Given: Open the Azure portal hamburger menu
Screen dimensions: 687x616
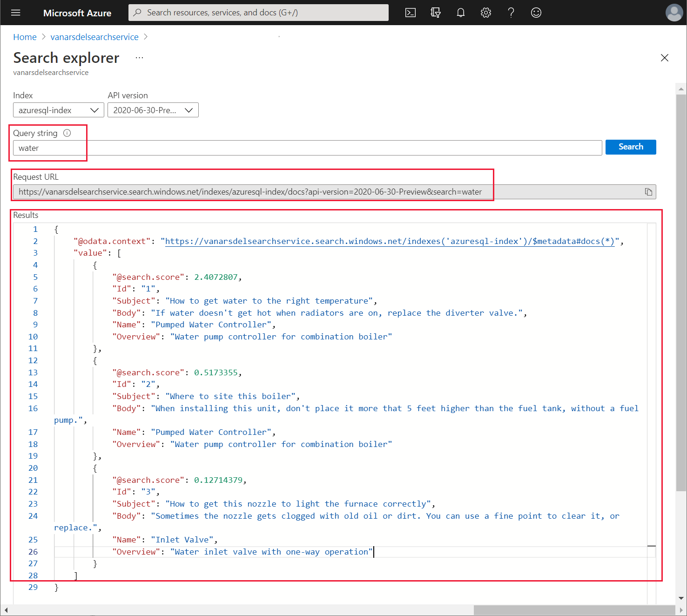Looking at the screenshot, I should pos(16,13).
